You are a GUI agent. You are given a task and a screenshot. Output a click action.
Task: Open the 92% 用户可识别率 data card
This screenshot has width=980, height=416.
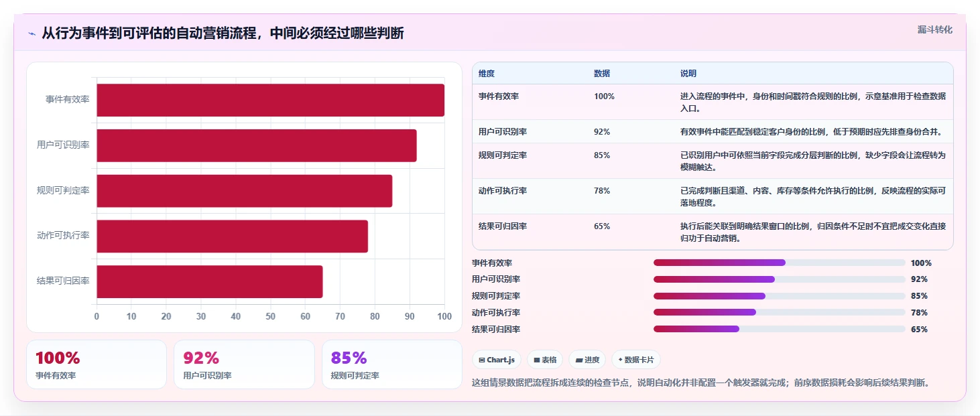tap(244, 364)
